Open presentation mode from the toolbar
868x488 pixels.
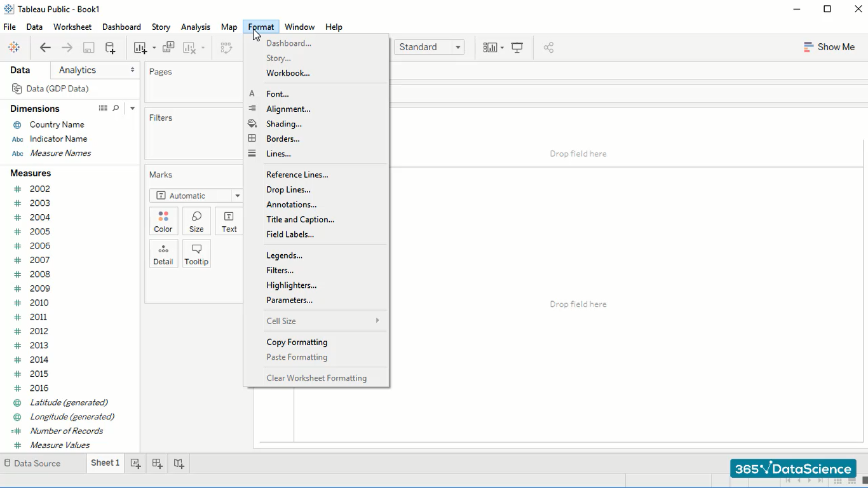tap(517, 48)
